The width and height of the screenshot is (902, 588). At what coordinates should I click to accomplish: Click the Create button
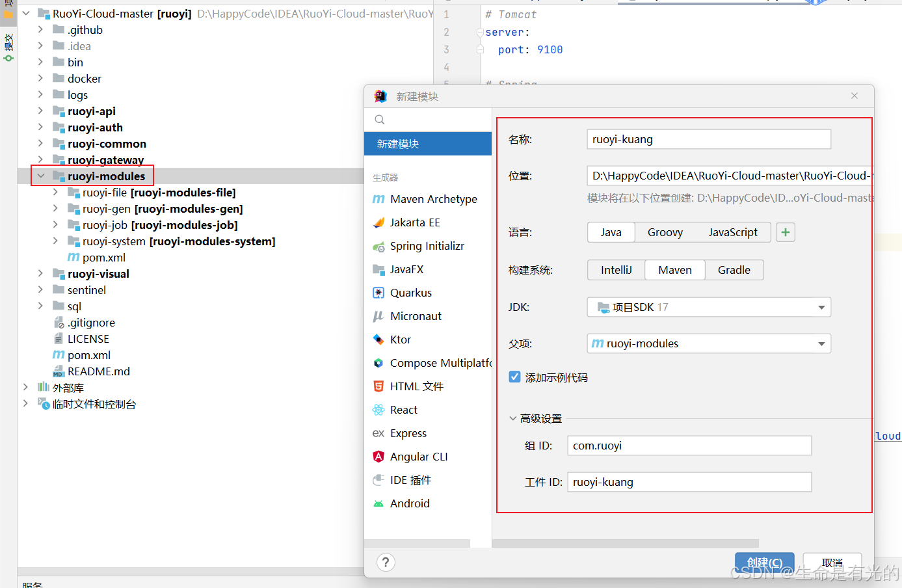(765, 563)
